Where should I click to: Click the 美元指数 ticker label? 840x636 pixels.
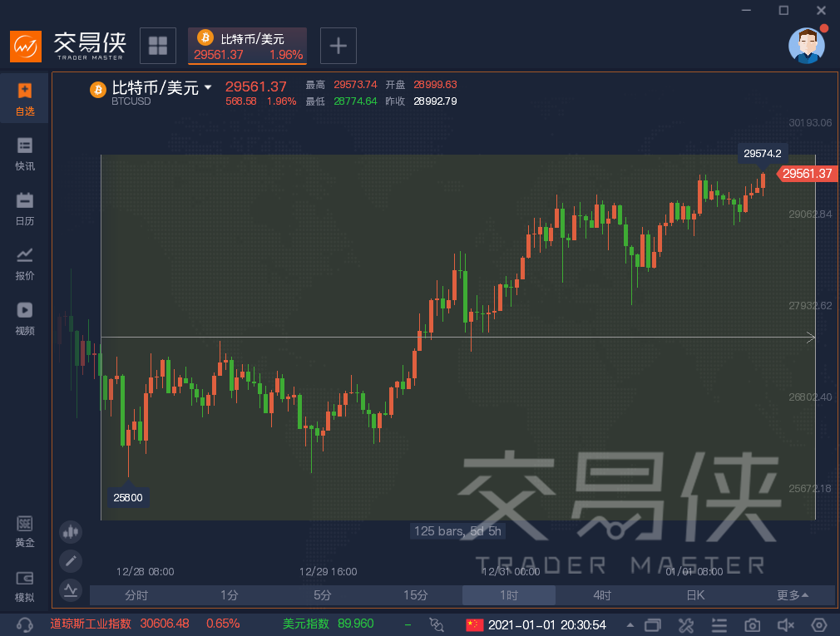306,624
